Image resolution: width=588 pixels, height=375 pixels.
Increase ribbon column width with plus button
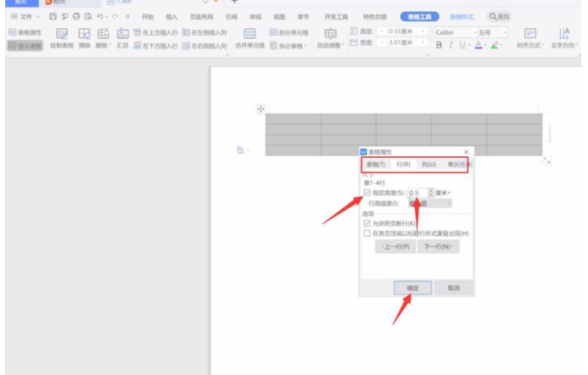[423, 42]
